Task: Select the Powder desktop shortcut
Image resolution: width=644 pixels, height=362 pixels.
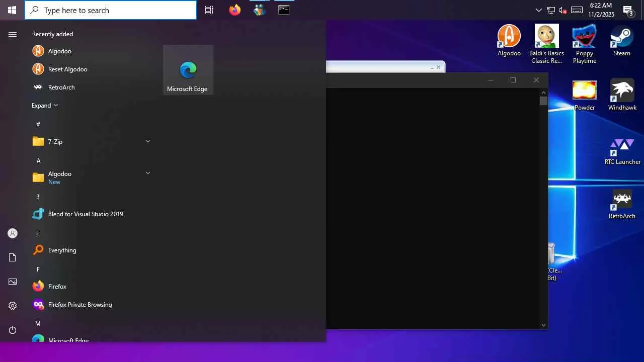Action: tap(584, 96)
